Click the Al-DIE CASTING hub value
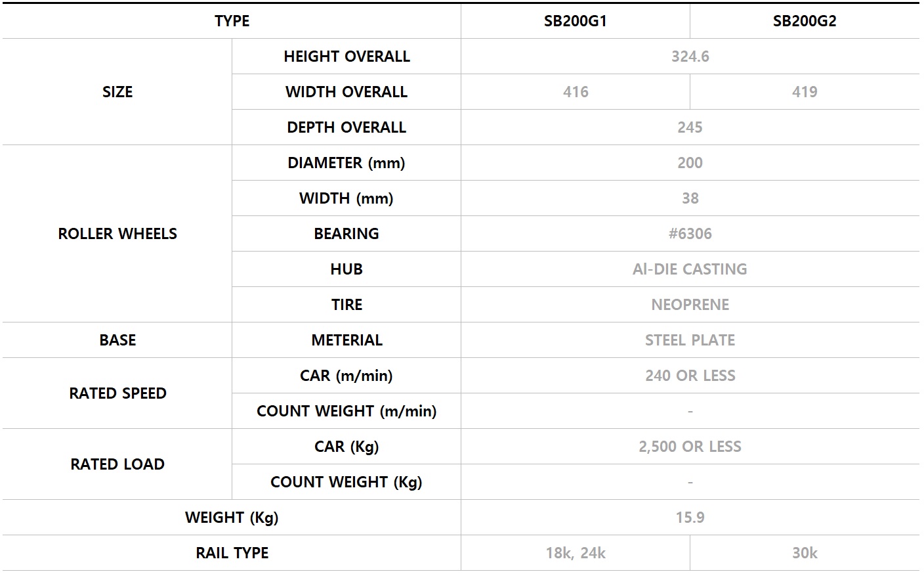 click(690, 269)
